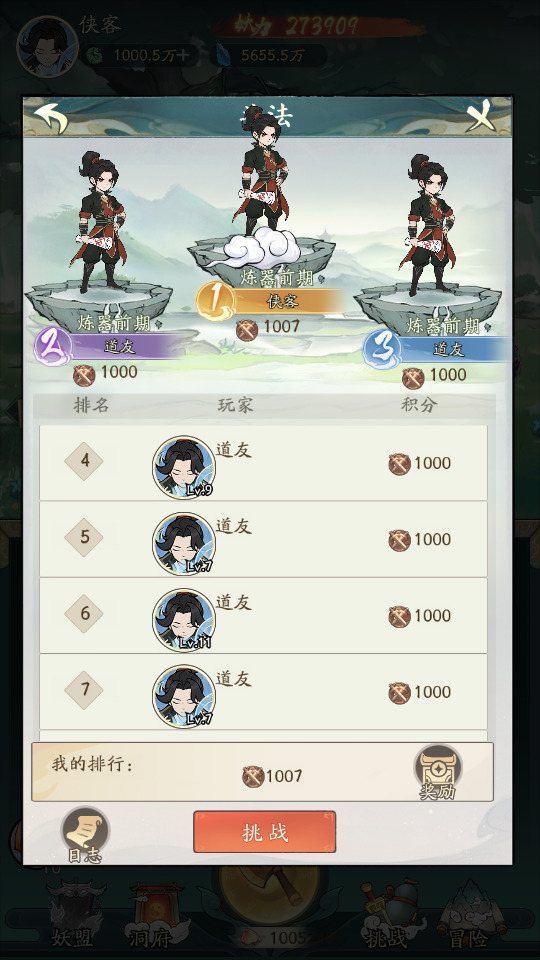Open the 奖励 rewards icon
This screenshot has width=540, height=960.
click(x=438, y=772)
